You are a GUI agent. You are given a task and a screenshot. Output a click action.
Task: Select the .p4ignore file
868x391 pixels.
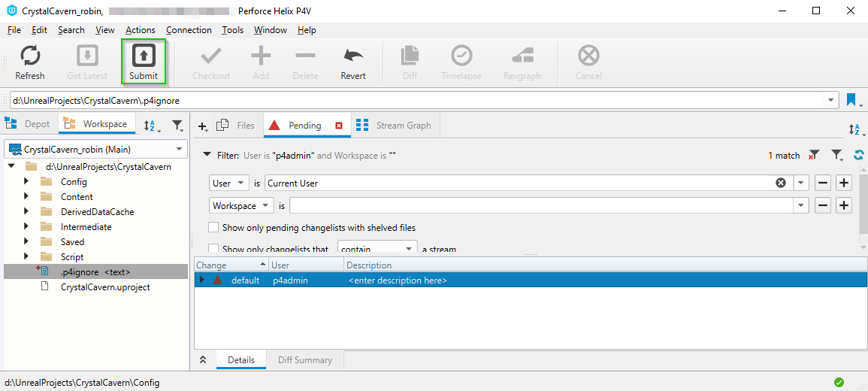(x=95, y=272)
